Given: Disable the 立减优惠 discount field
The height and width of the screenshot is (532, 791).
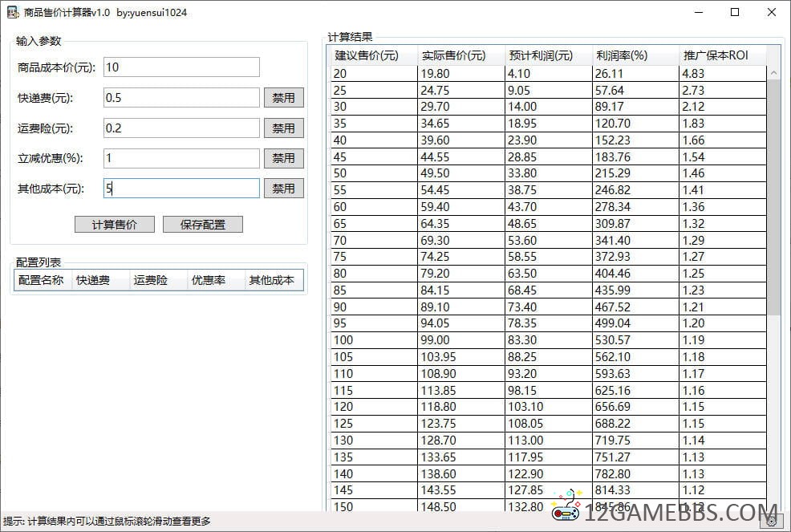Looking at the screenshot, I should 283,158.
